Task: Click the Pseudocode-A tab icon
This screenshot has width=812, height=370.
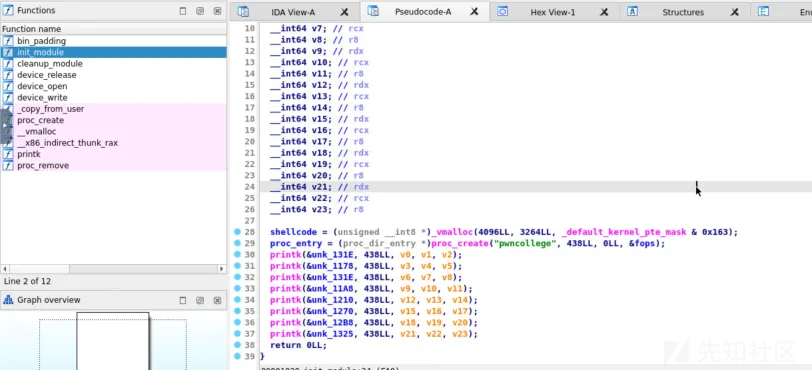Action: [373, 11]
